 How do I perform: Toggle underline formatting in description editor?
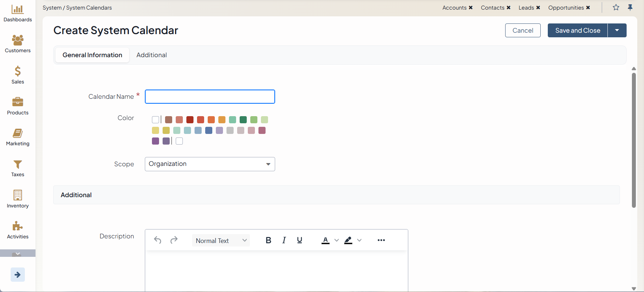[x=300, y=240]
